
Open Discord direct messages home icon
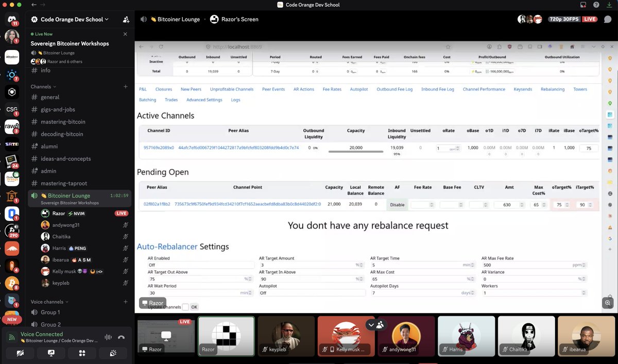point(12,19)
